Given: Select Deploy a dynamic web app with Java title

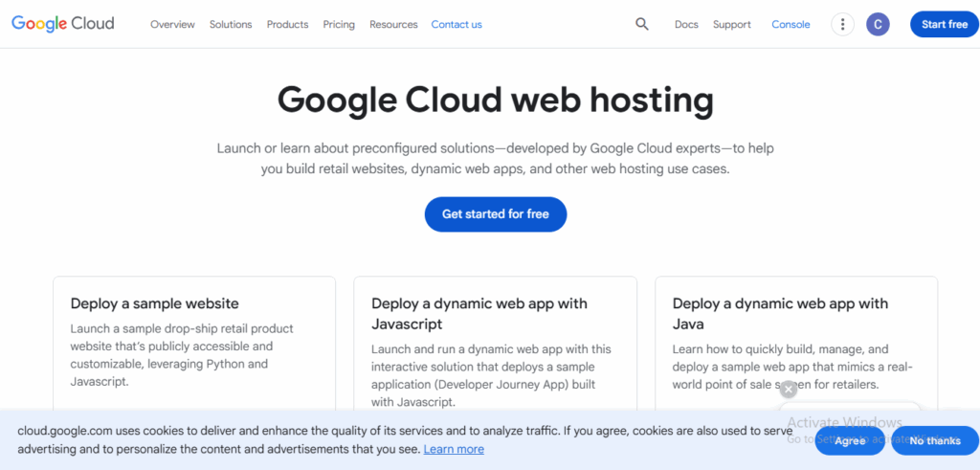Looking at the screenshot, I should point(780,314).
